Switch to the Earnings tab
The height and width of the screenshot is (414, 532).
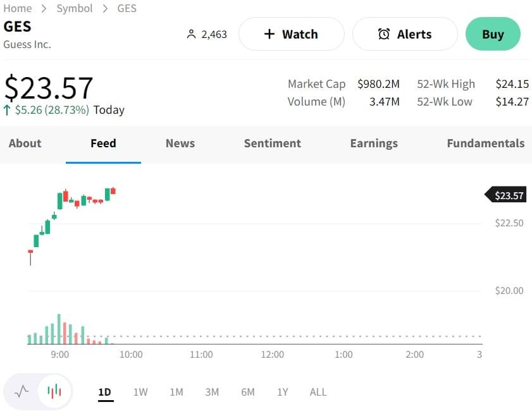coord(374,143)
